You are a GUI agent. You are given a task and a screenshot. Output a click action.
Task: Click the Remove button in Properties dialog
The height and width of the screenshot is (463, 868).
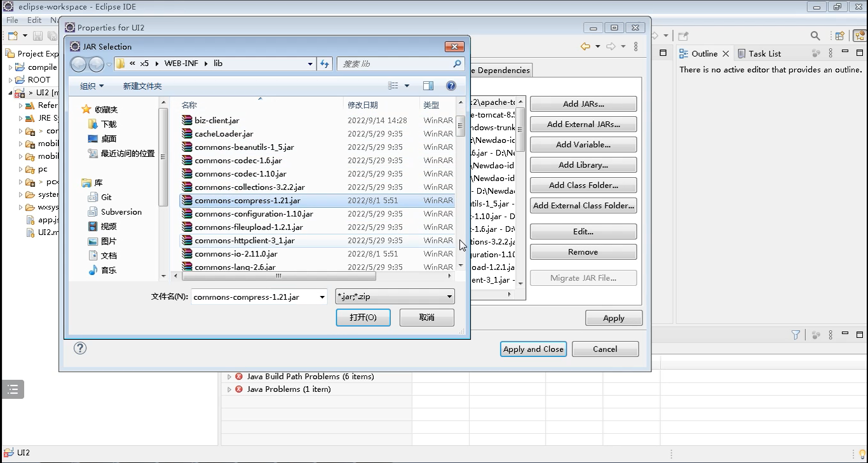point(583,252)
